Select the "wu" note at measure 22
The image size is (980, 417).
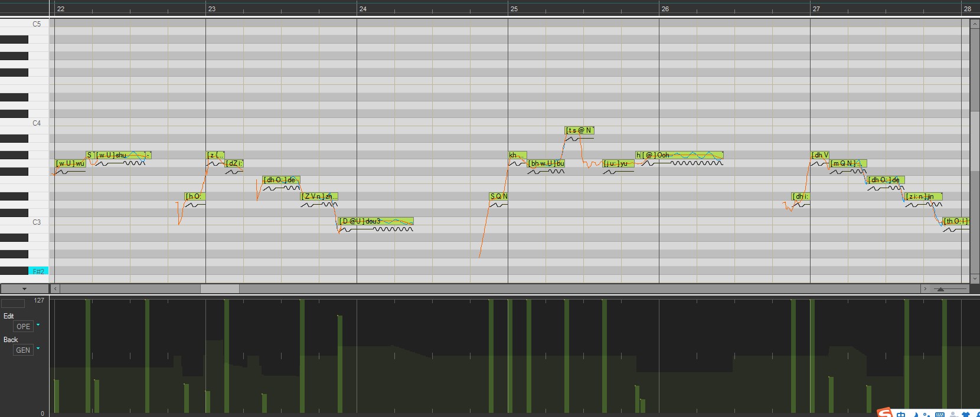pyautogui.click(x=70, y=163)
